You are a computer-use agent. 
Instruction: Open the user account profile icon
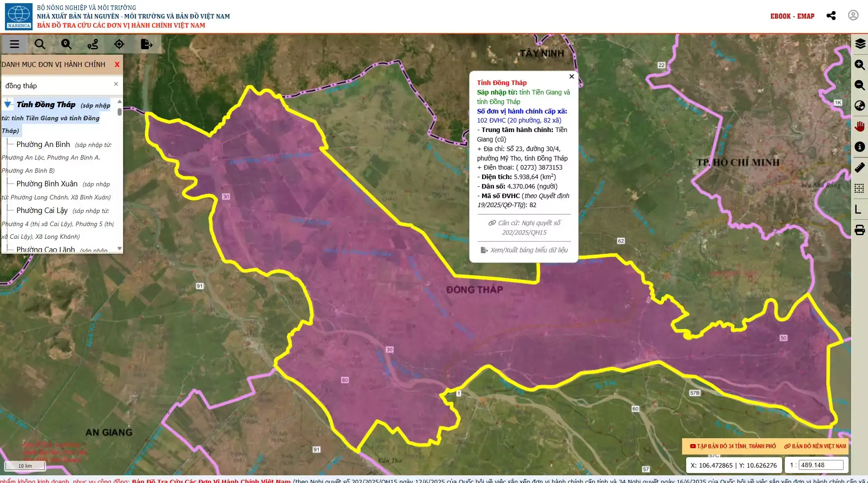[853, 15]
